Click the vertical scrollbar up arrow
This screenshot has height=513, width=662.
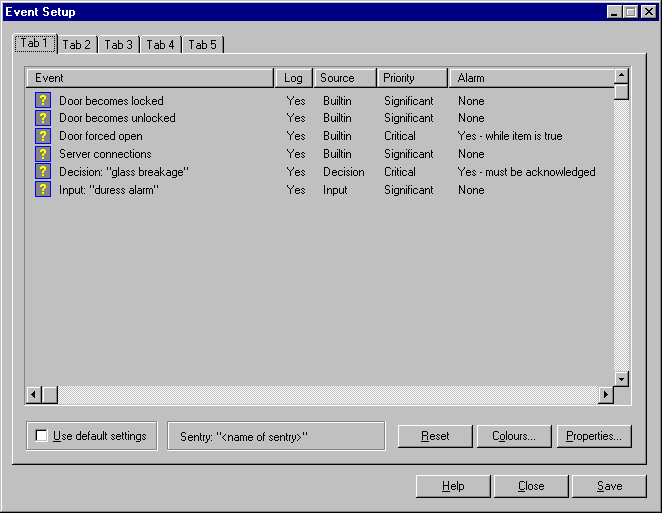(x=621, y=76)
